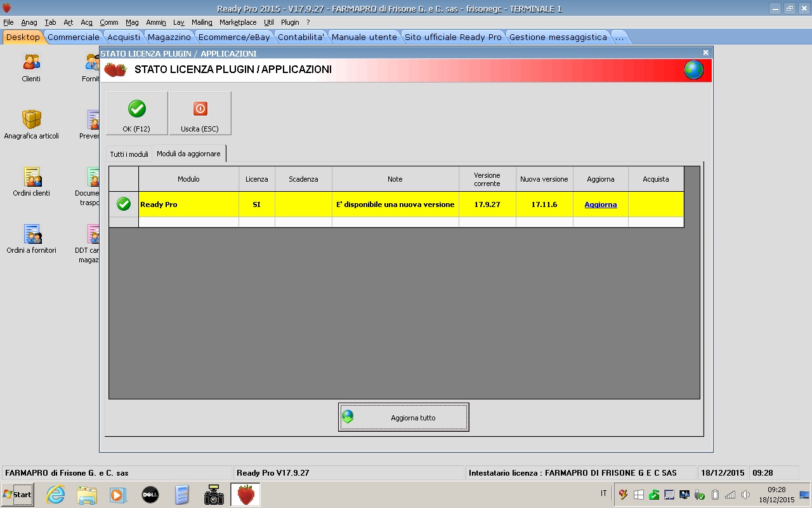
Task: Click the globe icon in dialog header
Action: tap(694, 70)
